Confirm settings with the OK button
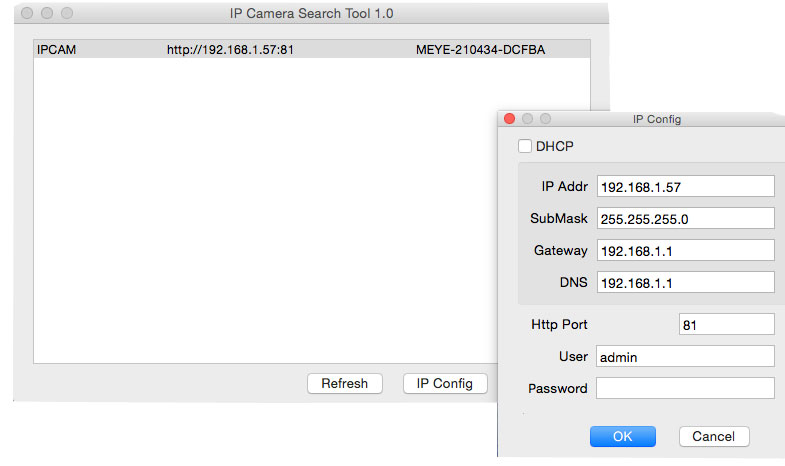Screen dimensions: 785x466 [622, 436]
